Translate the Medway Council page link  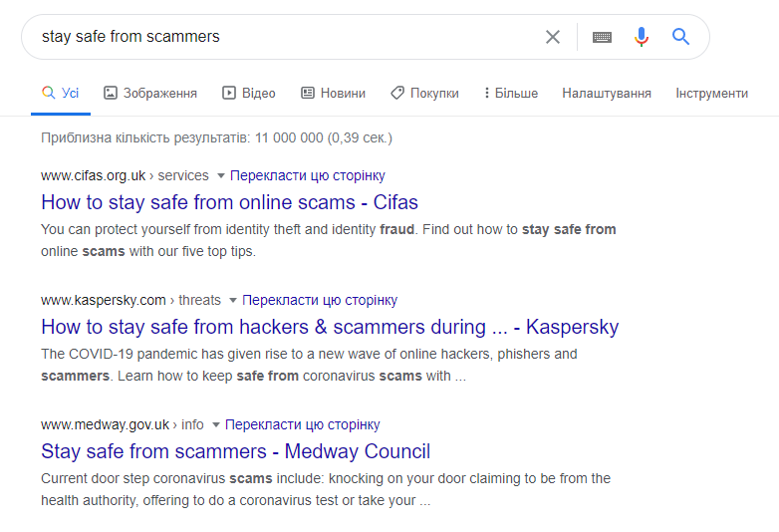click(302, 425)
